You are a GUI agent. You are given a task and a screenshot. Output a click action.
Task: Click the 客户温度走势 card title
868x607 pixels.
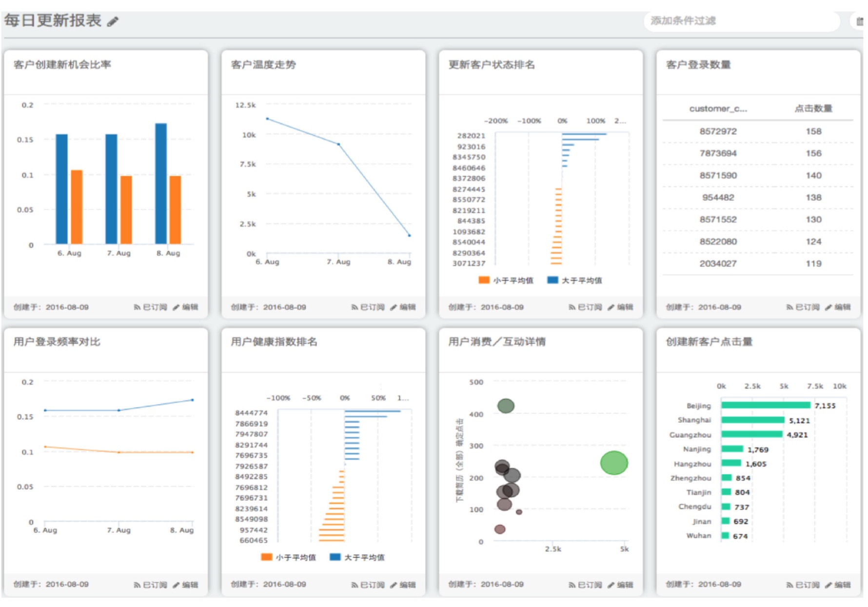(263, 64)
